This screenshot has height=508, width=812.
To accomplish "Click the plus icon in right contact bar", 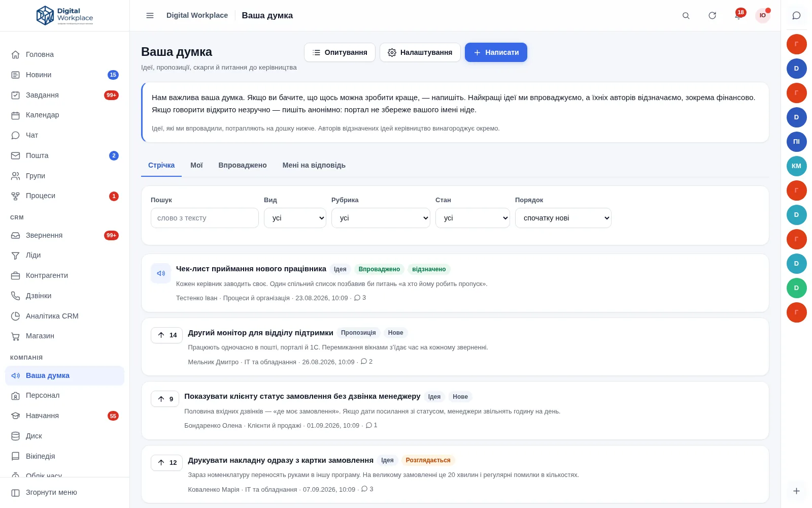I will click(796, 491).
